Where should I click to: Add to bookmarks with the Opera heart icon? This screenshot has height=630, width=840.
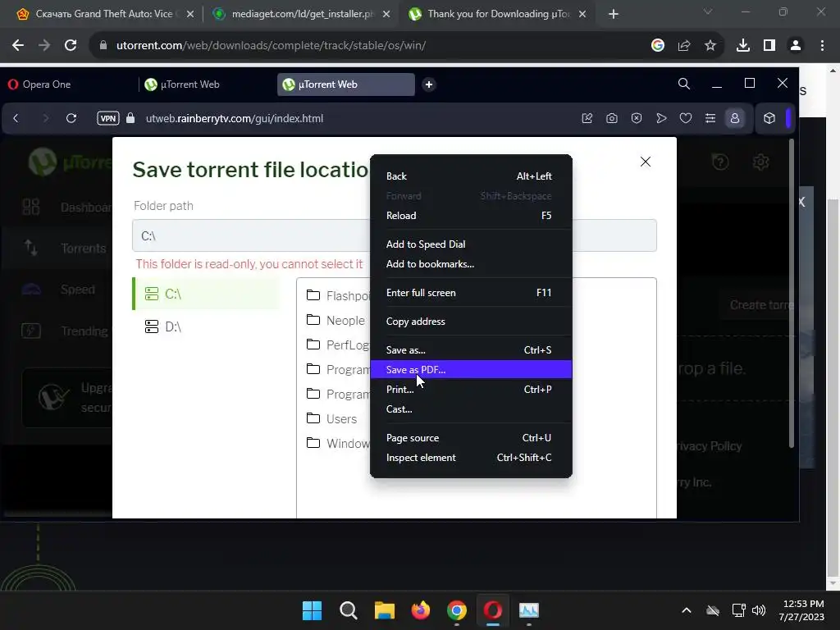(x=686, y=118)
